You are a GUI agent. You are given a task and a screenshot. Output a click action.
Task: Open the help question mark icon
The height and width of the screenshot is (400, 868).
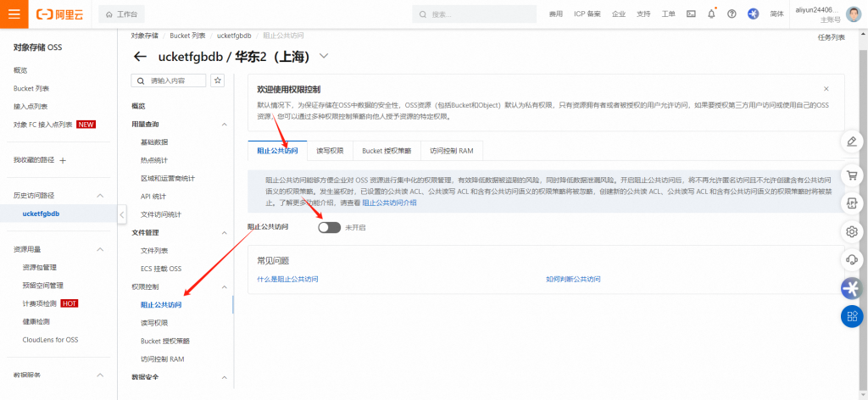732,14
